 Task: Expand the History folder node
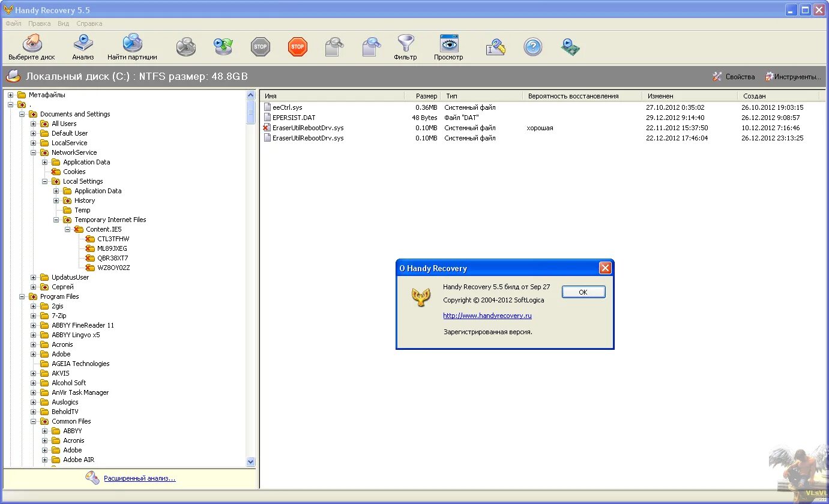56,200
